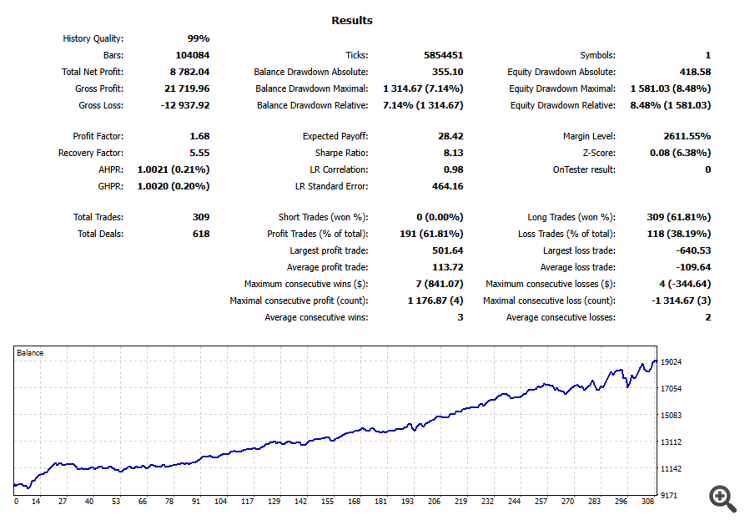Click Gross Loss value -12 937.92
The height and width of the screenshot is (525, 750).
(185, 106)
